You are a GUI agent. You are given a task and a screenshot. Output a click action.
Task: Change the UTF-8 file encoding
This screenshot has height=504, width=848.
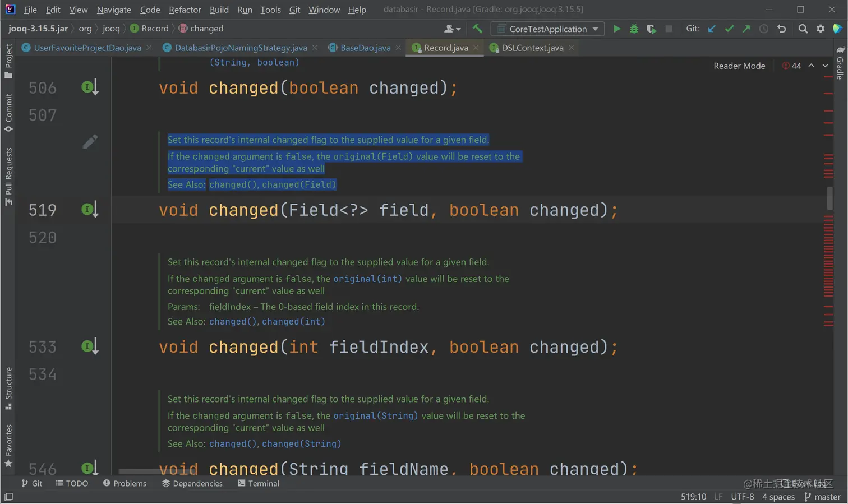pos(742,497)
